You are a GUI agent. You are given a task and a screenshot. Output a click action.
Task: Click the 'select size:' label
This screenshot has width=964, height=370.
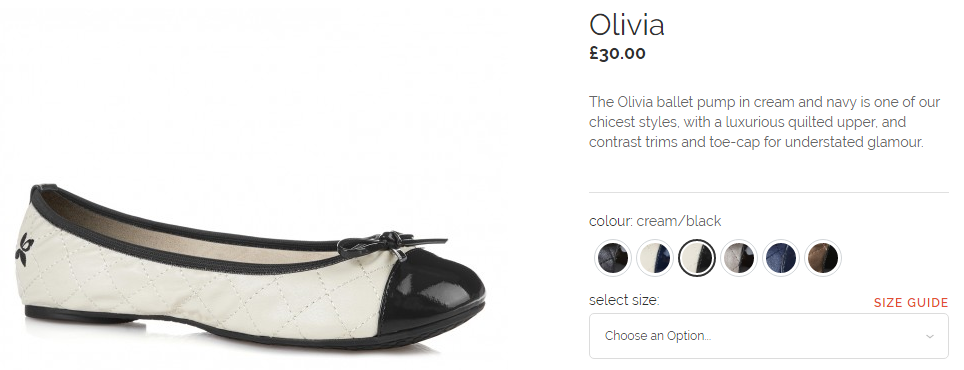coord(624,301)
